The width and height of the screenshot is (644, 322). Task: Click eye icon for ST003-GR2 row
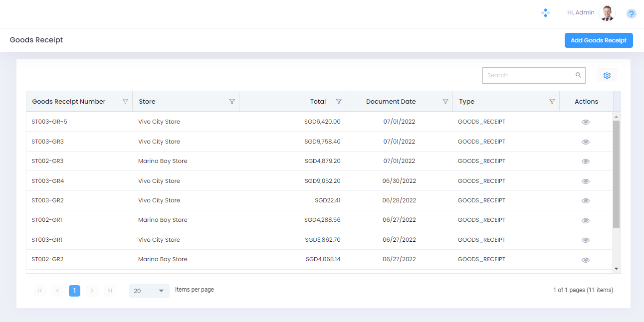[586, 200]
